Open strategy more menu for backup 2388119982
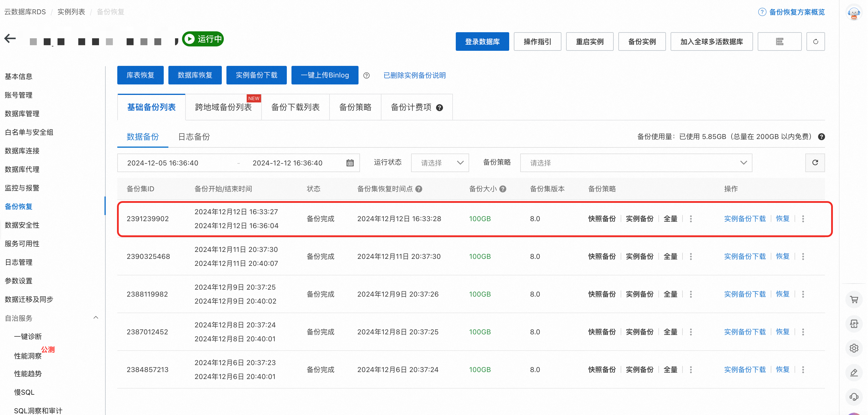 [691, 294]
